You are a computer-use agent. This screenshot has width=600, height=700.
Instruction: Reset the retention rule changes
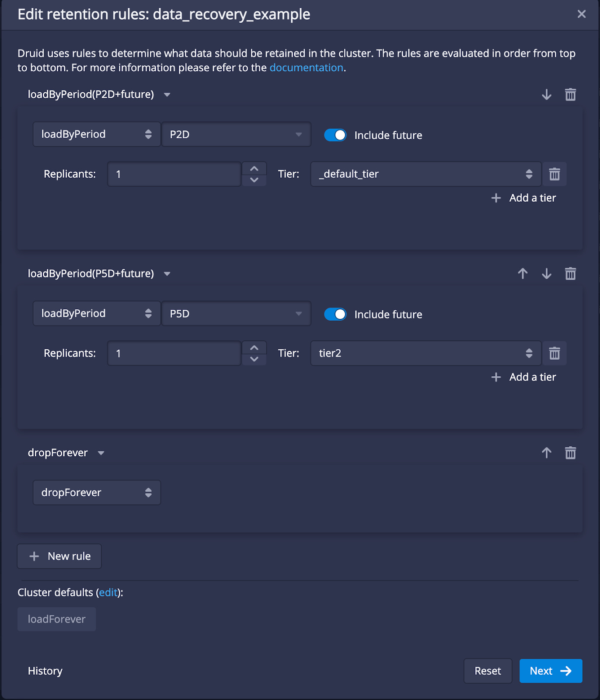click(488, 671)
